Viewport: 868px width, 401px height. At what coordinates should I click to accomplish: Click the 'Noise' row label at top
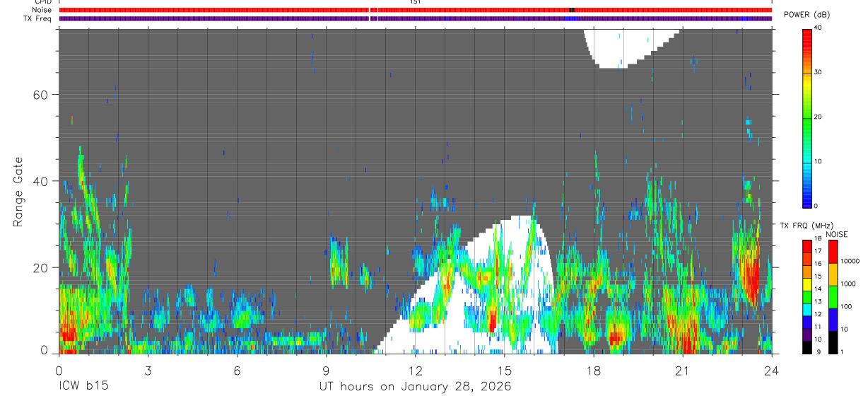point(42,10)
